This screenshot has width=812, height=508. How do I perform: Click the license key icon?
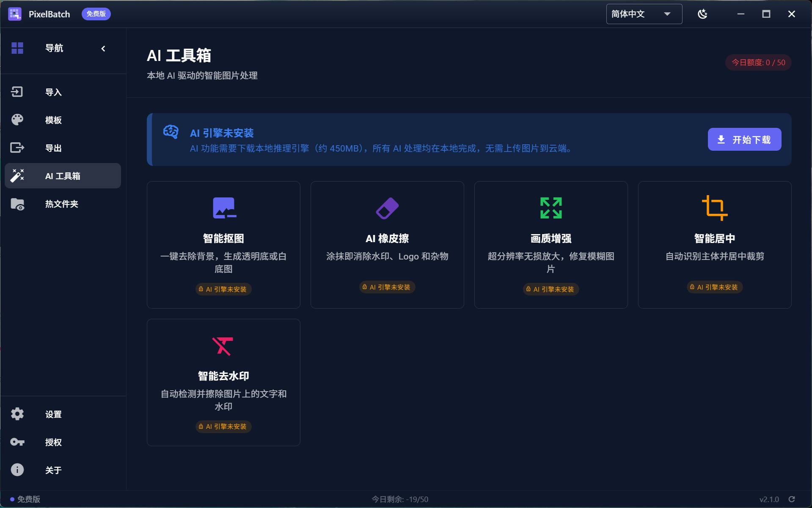pos(17,442)
